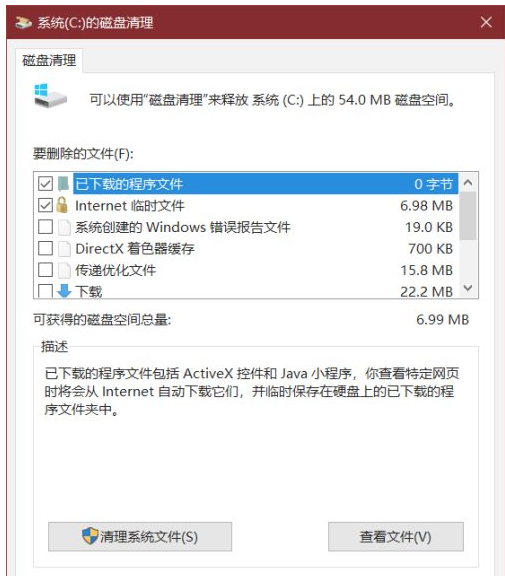Click the 查看文件(V) button
Viewport: 505px width, 576px height.
pyautogui.click(x=396, y=537)
